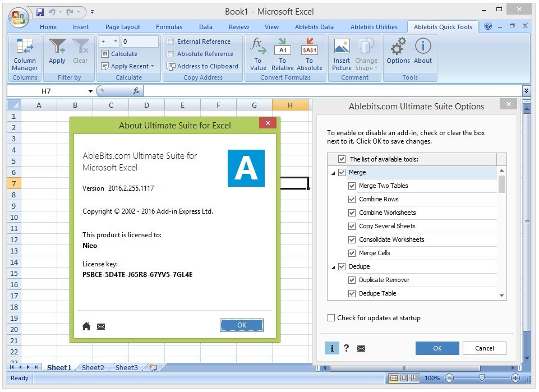Viewport: 539px width, 392px height.
Task: Uncheck the Merge group checkbox
Action: (342, 173)
